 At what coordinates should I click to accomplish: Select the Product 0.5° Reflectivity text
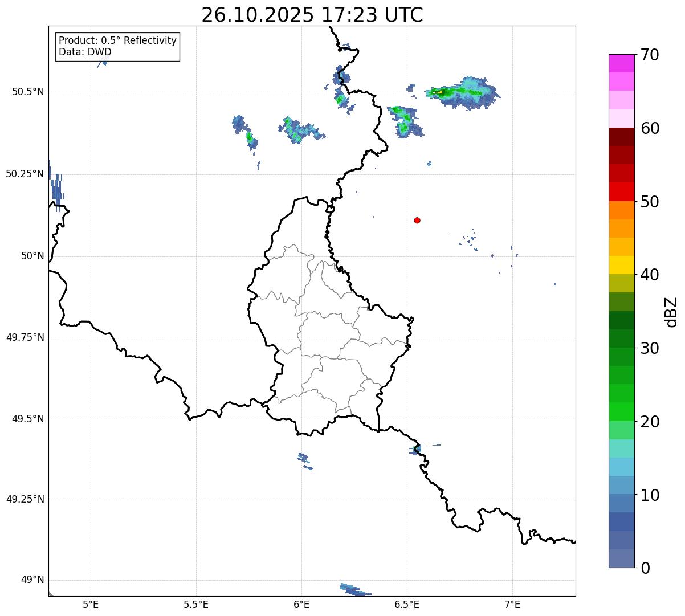117,41
